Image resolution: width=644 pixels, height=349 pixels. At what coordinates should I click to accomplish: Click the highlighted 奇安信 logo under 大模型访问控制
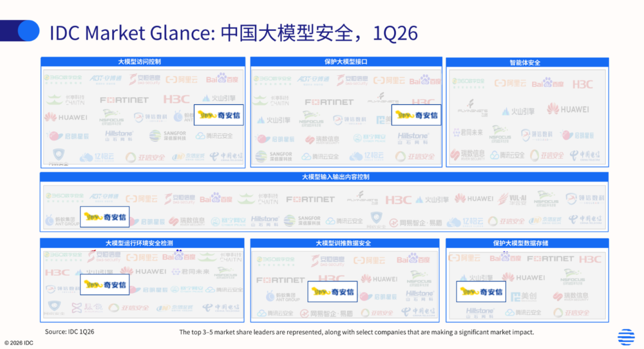(x=218, y=115)
